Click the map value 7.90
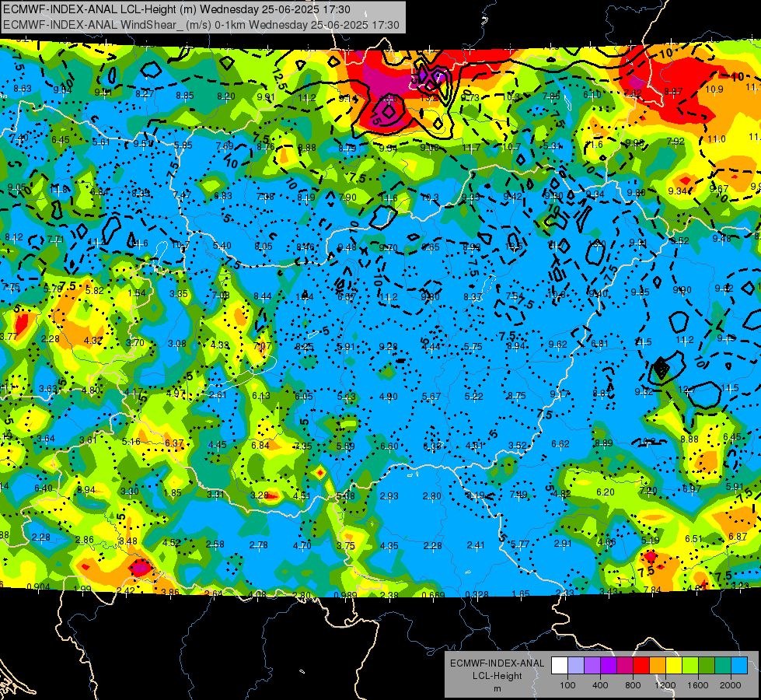 point(347,198)
